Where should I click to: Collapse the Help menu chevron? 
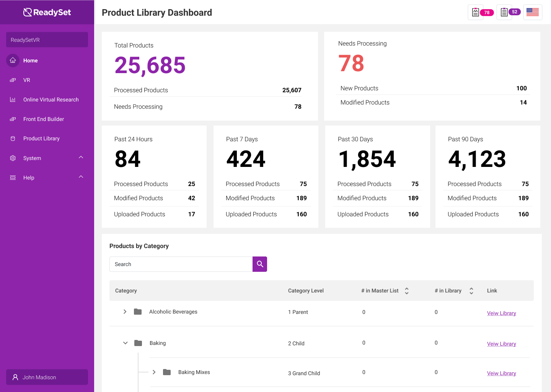[x=81, y=177]
